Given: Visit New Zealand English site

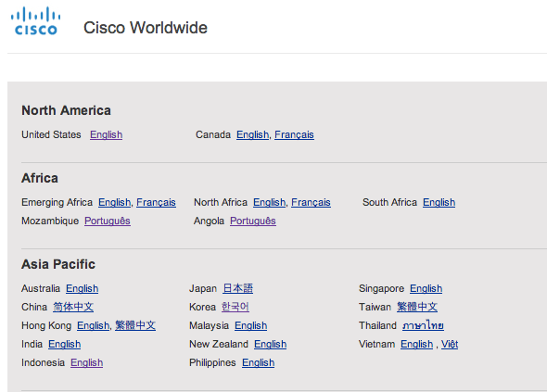Looking at the screenshot, I should click(271, 344).
